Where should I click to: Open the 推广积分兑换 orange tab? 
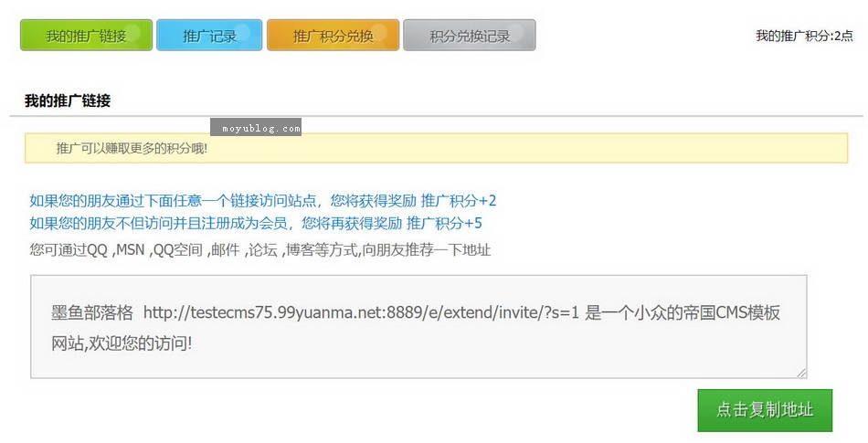(333, 36)
